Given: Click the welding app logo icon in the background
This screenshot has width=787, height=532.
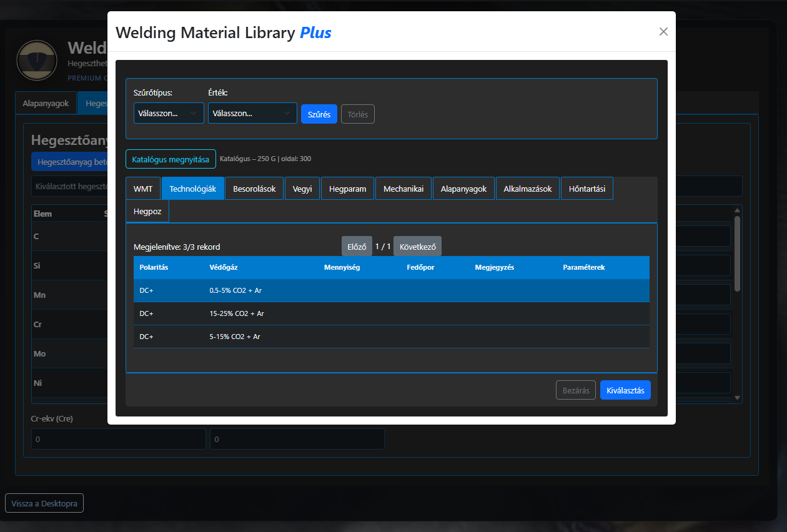Looking at the screenshot, I should pos(37,61).
